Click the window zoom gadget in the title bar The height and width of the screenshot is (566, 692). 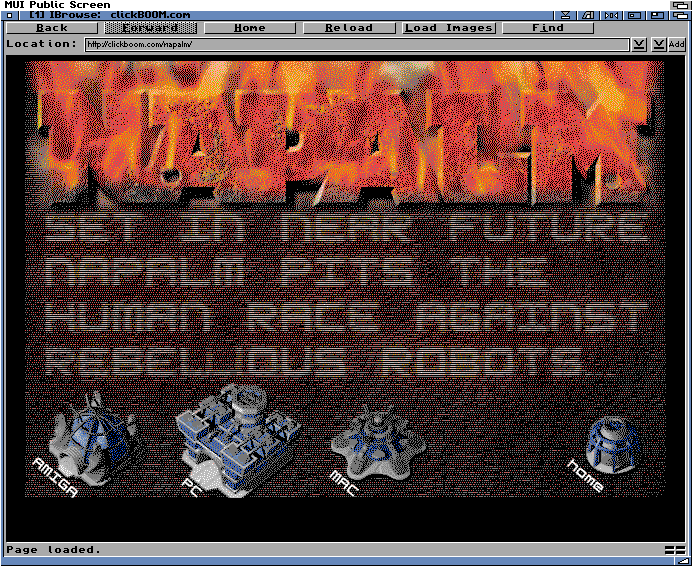[x=658, y=15]
